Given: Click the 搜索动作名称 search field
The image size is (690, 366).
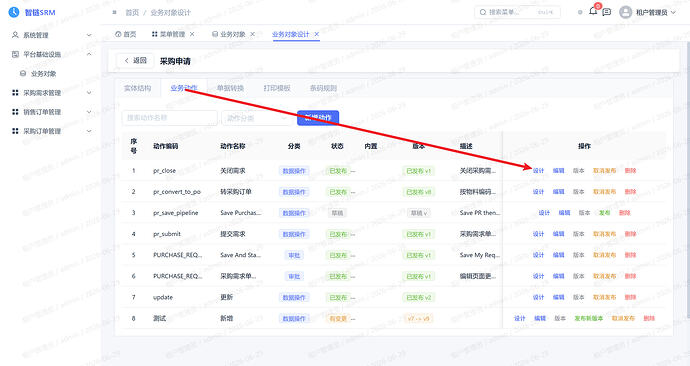Looking at the screenshot, I should point(169,118).
